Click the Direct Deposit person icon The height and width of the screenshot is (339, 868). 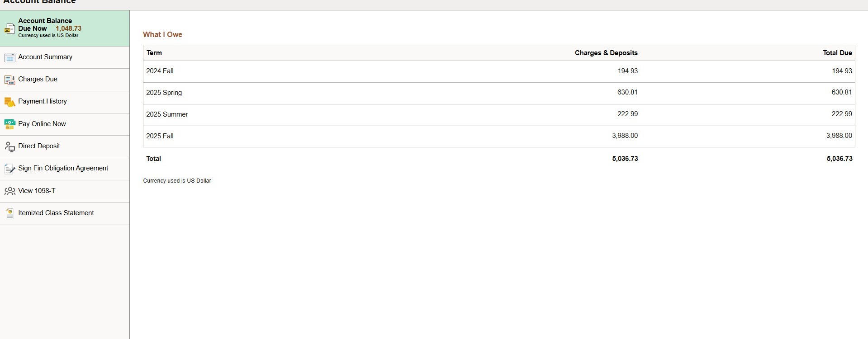coord(9,146)
